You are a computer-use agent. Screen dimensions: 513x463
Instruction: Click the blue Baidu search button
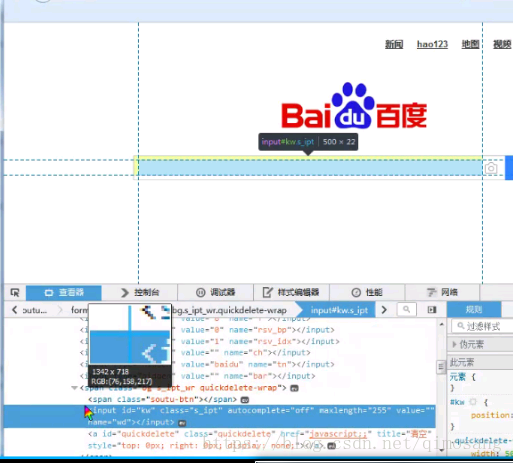pyautogui.click(x=509, y=168)
